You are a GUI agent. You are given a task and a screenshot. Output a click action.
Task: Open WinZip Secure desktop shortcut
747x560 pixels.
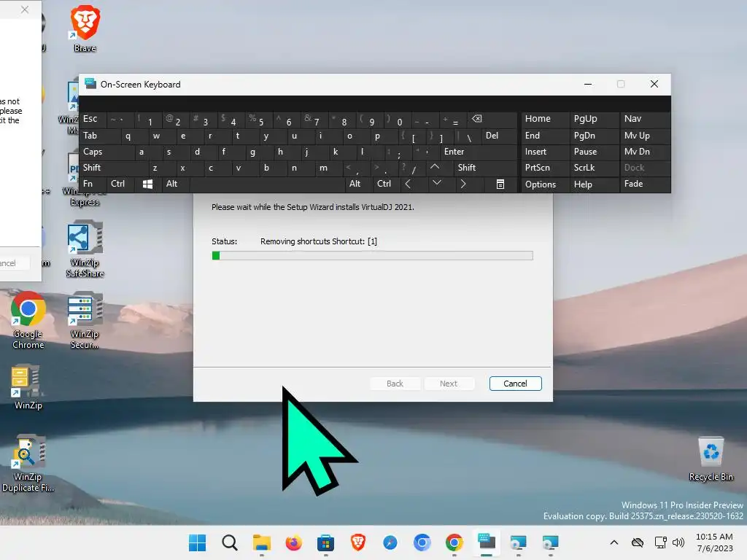85,320
